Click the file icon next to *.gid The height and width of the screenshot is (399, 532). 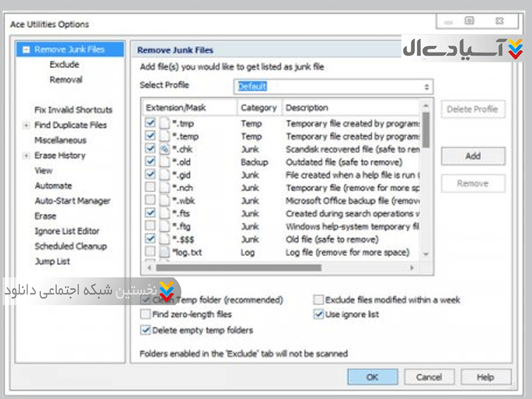click(x=164, y=175)
